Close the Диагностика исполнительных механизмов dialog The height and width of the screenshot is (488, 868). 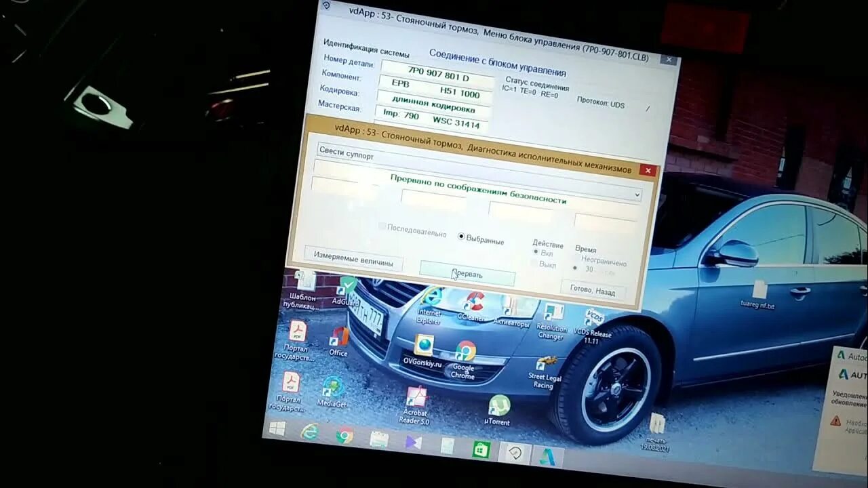(x=648, y=171)
